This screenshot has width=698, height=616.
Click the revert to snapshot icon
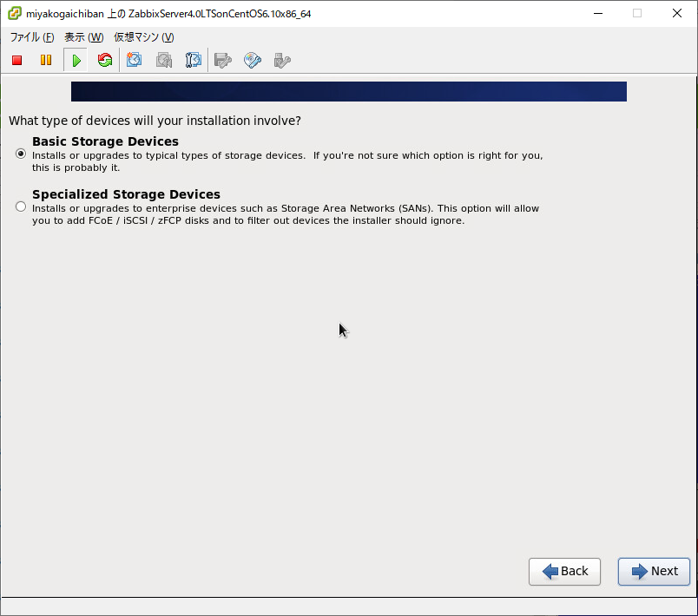coord(164,60)
